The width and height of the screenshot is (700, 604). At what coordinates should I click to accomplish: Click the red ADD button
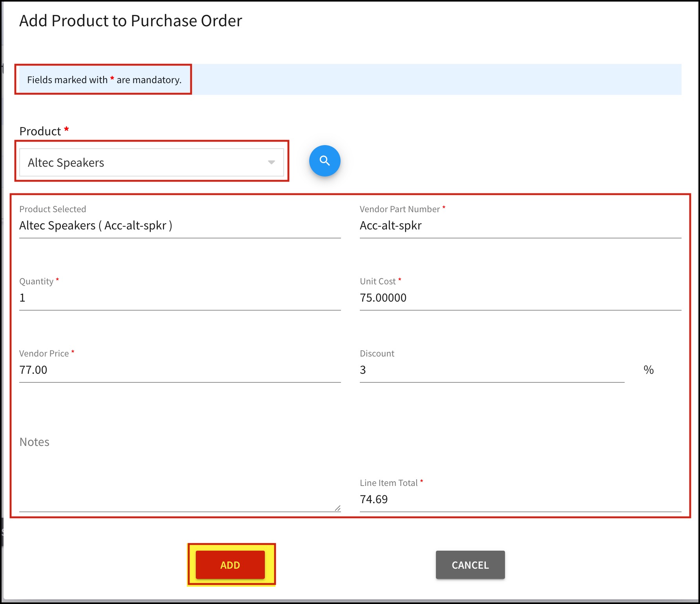click(x=230, y=565)
